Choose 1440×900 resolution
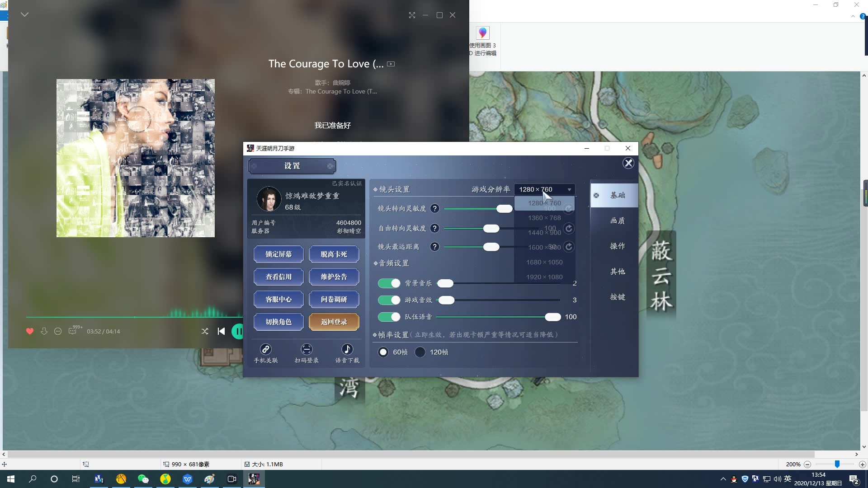The height and width of the screenshot is (488, 868). [545, 233]
